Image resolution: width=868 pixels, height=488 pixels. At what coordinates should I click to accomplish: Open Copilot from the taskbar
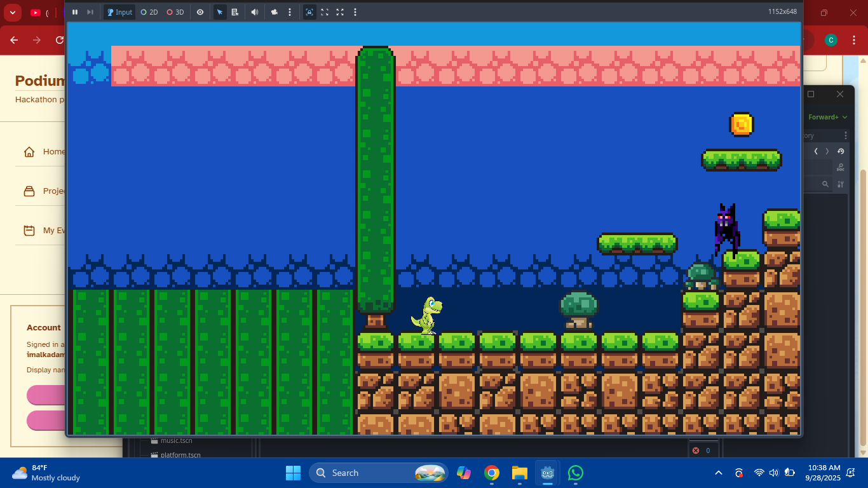tap(464, 473)
